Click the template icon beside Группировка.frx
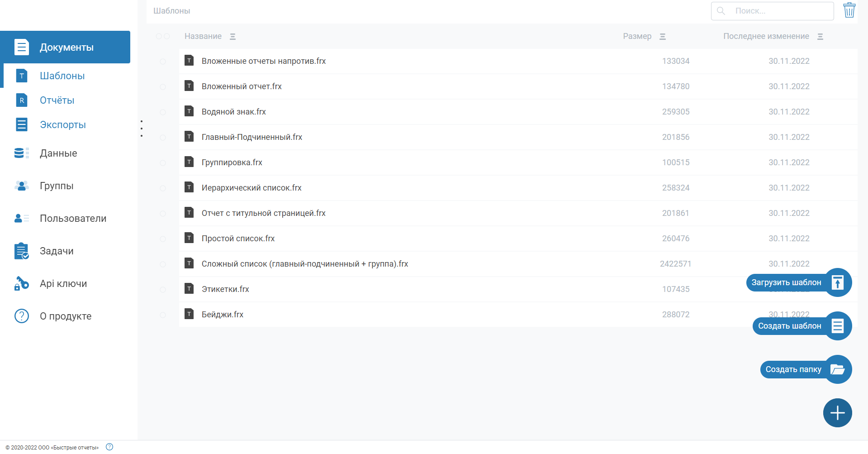This screenshot has height=454, width=868. (189, 162)
